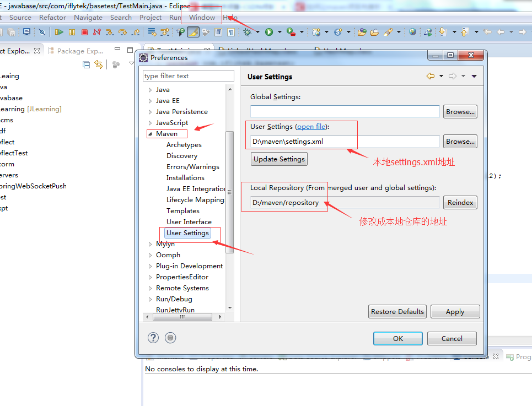The width and height of the screenshot is (532, 406).
Task: Click the toolbar Back navigation arrow
Action: coord(501,32)
